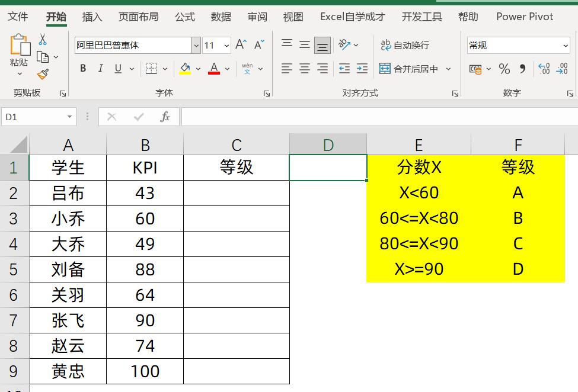Switch to the Power Pivot tab
This screenshot has width=578, height=392.
pyautogui.click(x=524, y=17)
